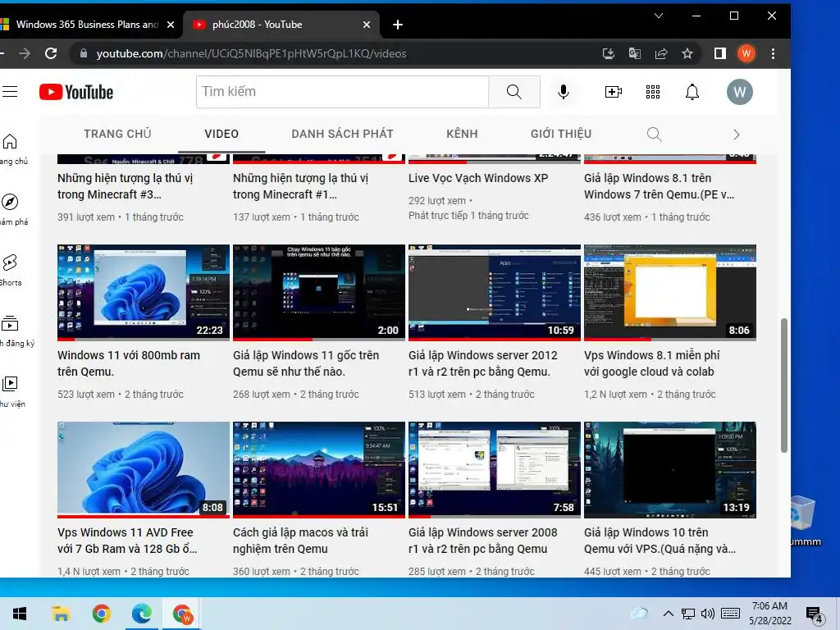Screen dimensions: 840x630
Task: Open the 2:00 Windows 11 gốc thumbnail
Action: pos(319,292)
